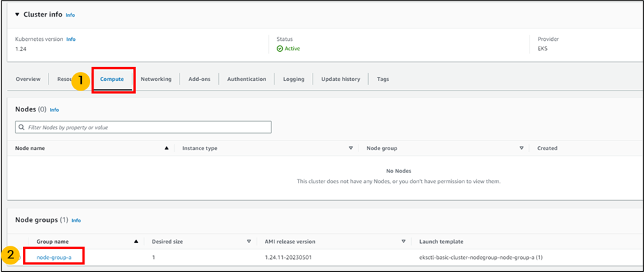This screenshot has width=644, height=272.
Task: Click the green Active status indicator
Action: pyautogui.click(x=288, y=48)
